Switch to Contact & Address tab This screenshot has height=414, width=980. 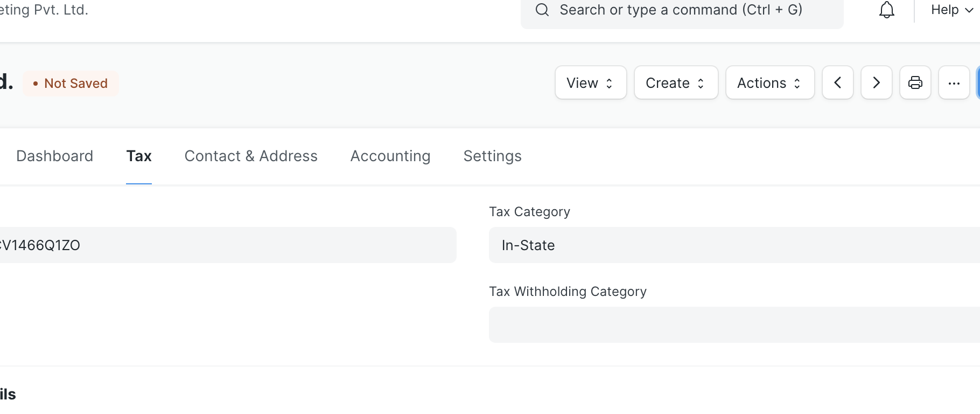[x=251, y=156]
